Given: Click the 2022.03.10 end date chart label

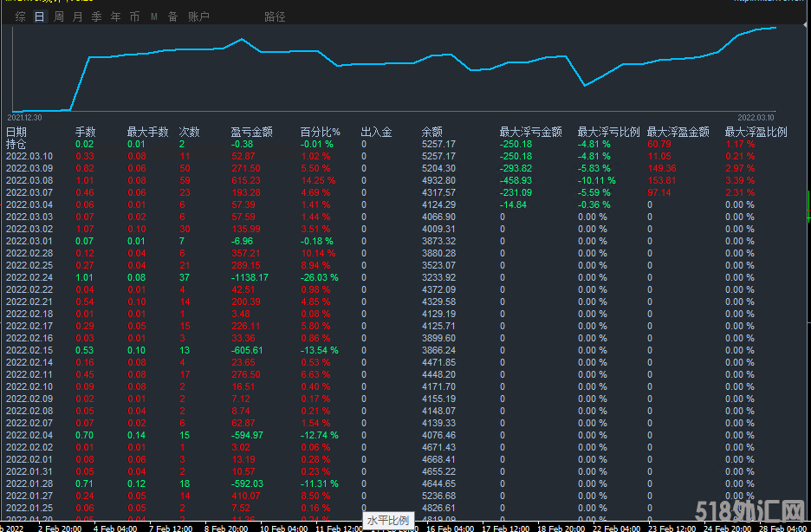Looking at the screenshot, I should (x=756, y=116).
